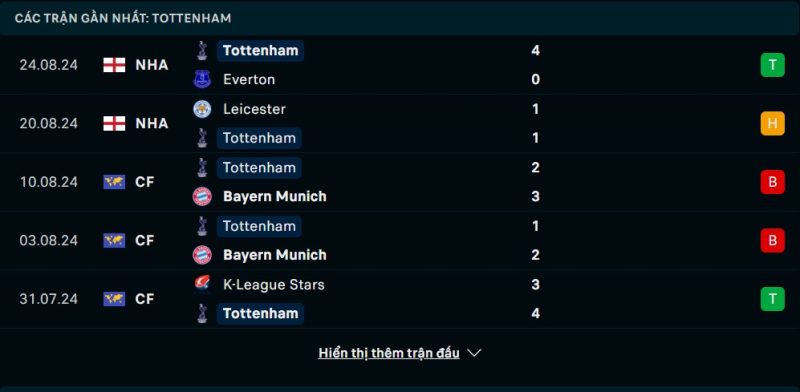Click the K-League Stars team logo
Image resolution: width=800 pixels, height=392 pixels.
point(202,284)
